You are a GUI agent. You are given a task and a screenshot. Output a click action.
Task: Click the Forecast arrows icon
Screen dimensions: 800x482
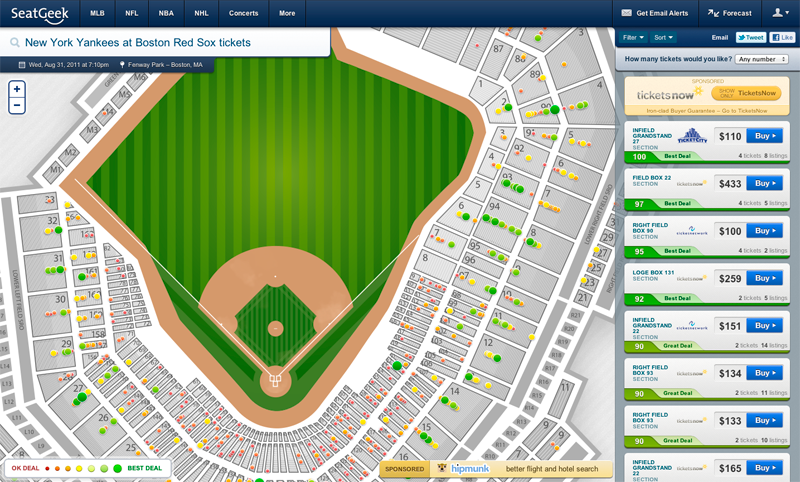[x=713, y=13]
